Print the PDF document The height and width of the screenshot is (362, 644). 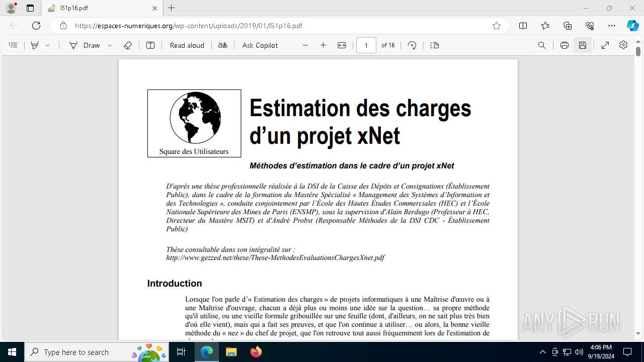[x=565, y=45]
